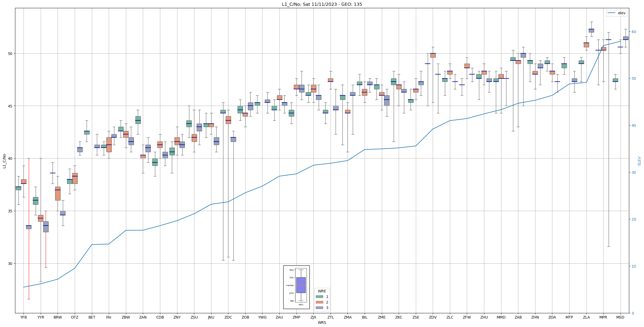Click the x-axis tick label 'ZBW'
Screen dimensions: 644x327
(126, 317)
